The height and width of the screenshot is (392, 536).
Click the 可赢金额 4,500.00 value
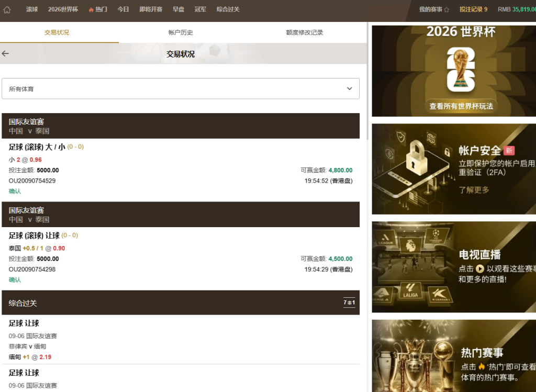[x=340, y=259]
